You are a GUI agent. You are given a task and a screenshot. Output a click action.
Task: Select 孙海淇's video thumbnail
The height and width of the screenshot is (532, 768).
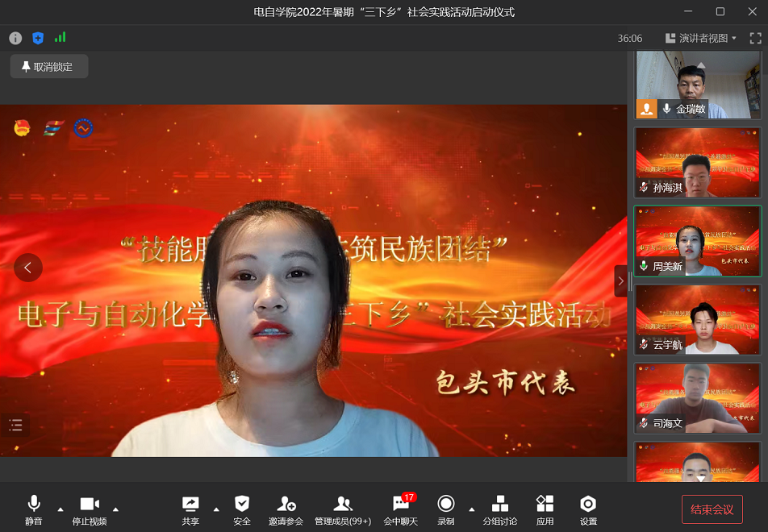tap(697, 162)
